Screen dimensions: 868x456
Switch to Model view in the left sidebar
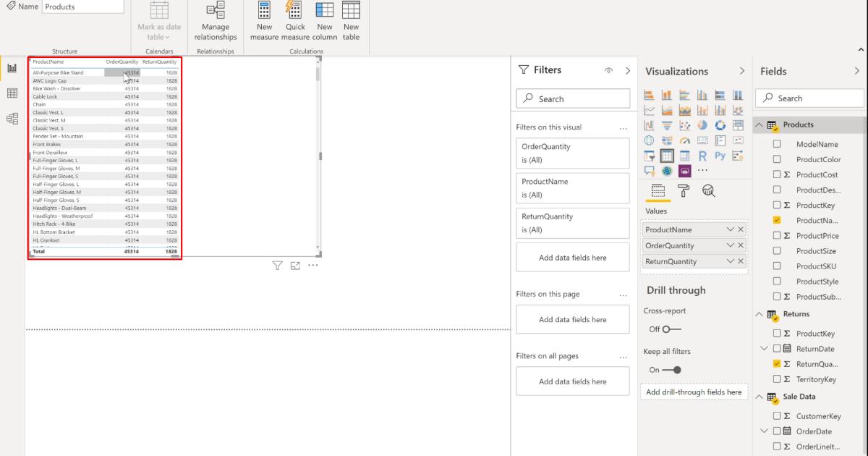tap(10, 119)
